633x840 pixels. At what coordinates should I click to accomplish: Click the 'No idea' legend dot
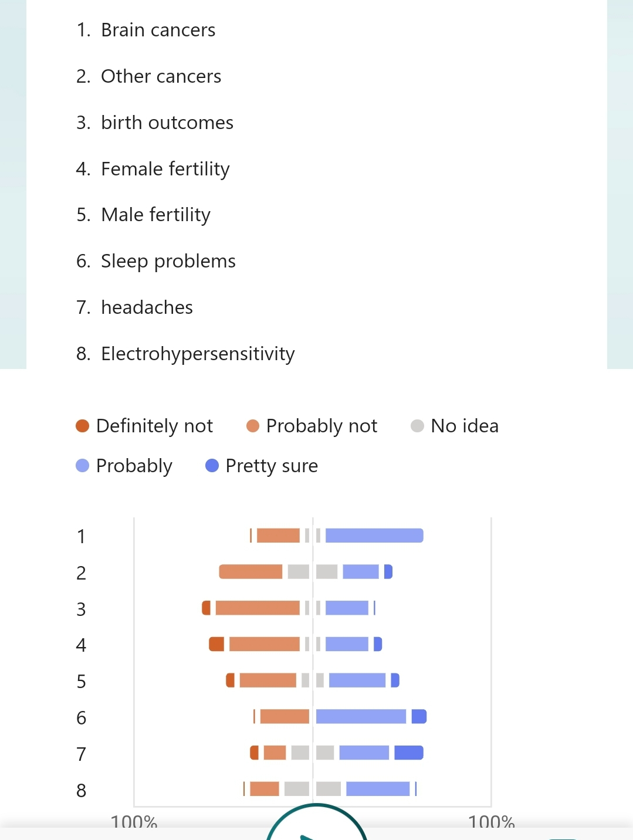click(x=417, y=426)
